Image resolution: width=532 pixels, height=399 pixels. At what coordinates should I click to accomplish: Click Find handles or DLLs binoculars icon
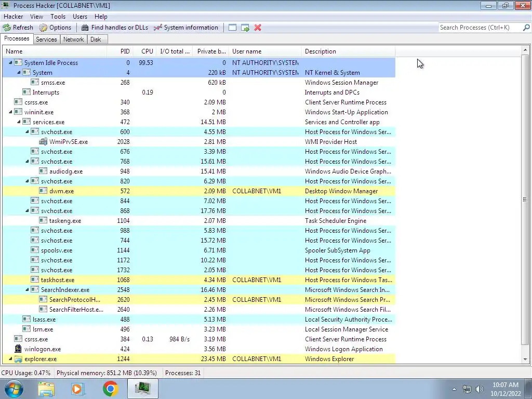pos(85,28)
